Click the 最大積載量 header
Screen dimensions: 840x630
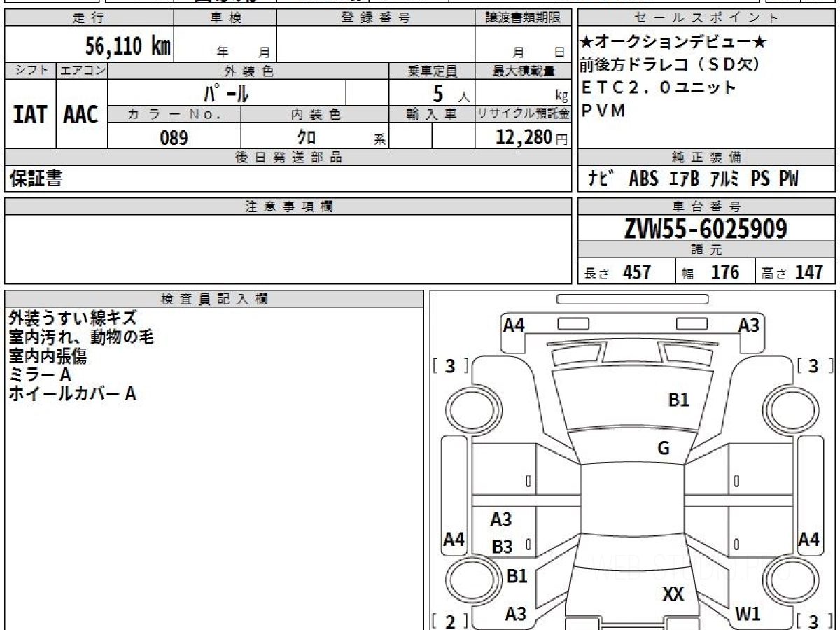(524, 71)
